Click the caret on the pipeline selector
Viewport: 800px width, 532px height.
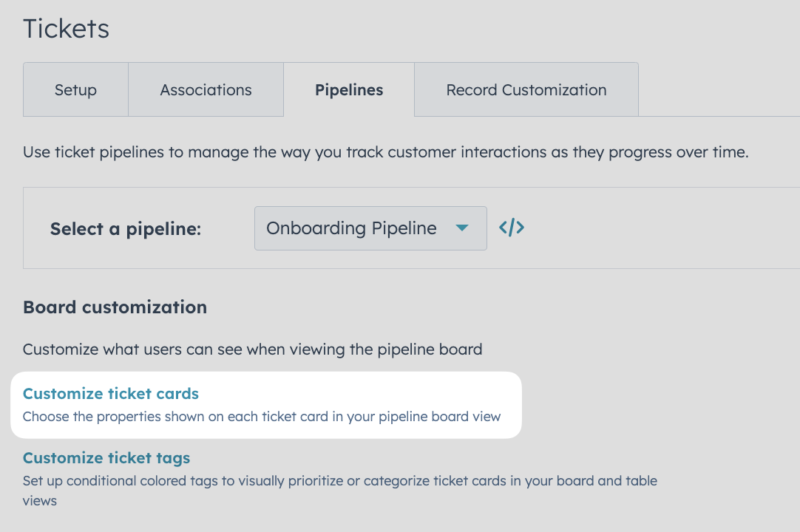tap(462, 228)
